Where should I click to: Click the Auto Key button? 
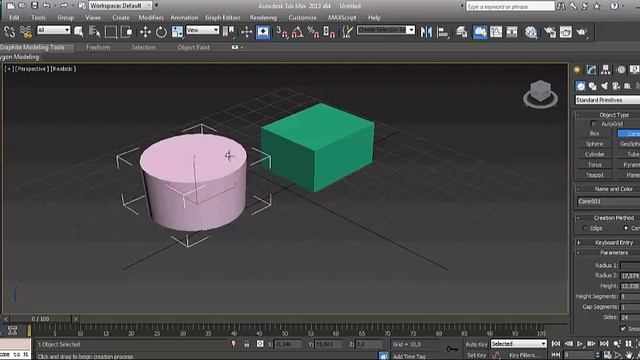(476, 344)
